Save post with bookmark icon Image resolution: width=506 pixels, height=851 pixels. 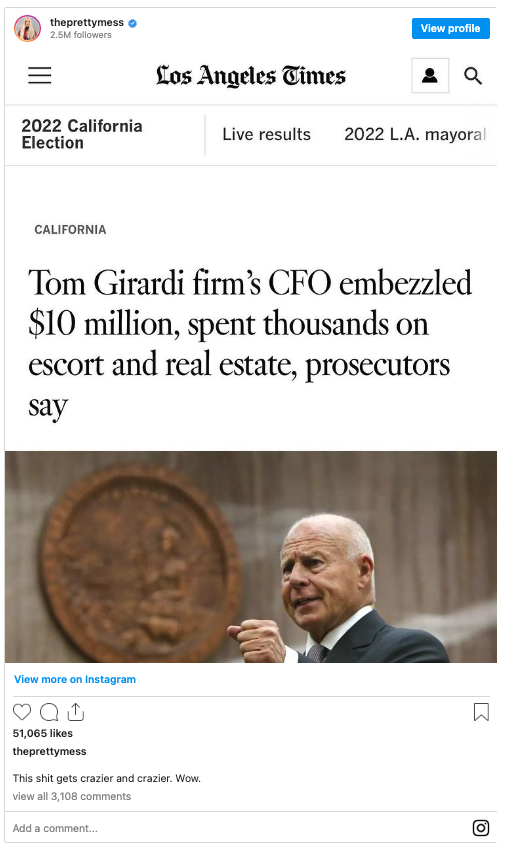(x=481, y=712)
